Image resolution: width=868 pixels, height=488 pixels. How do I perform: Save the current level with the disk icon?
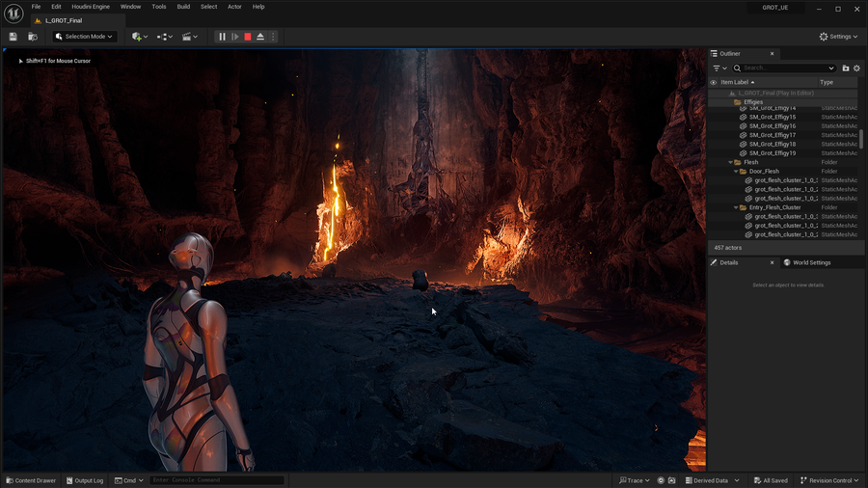click(x=13, y=37)
